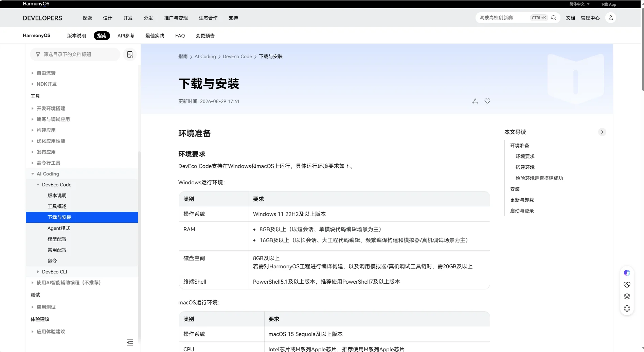Jump to 检验环境是否搭建成功 section

point(539,178)
